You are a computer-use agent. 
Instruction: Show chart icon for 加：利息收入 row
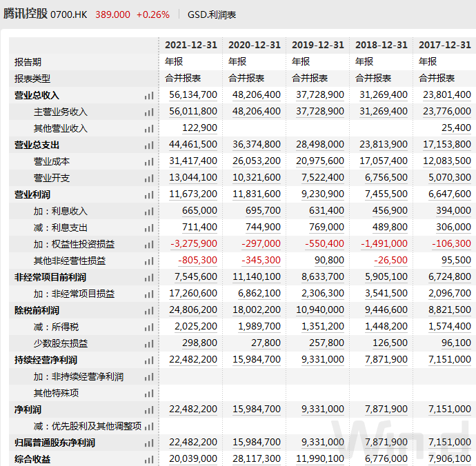[x=149, y=212]
